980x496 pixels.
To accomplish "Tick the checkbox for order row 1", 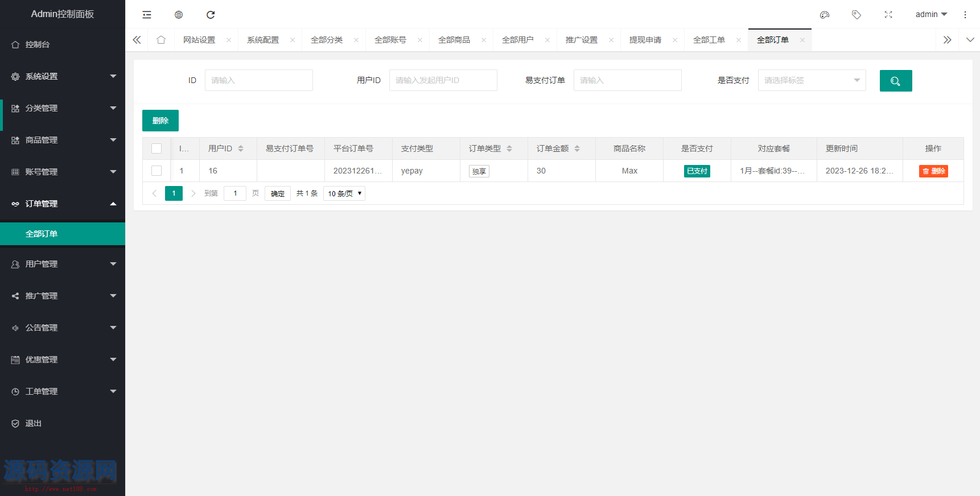I will (157, 171).
